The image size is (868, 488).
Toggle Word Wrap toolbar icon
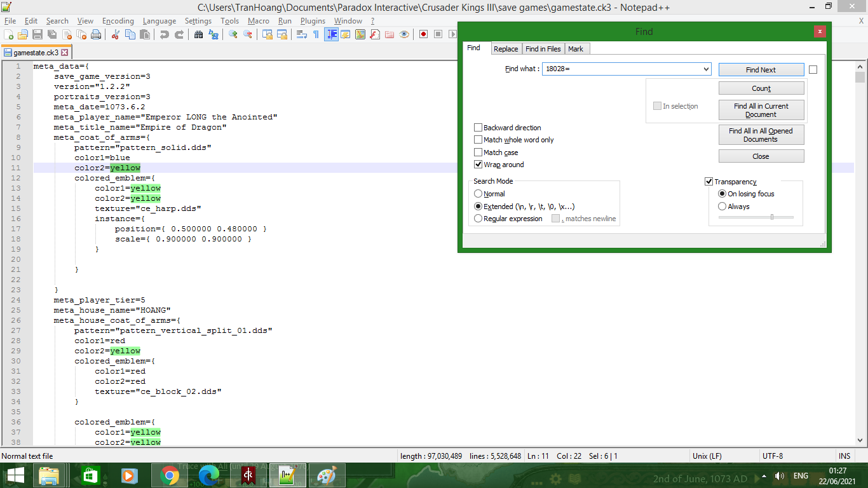coord(302,34)
